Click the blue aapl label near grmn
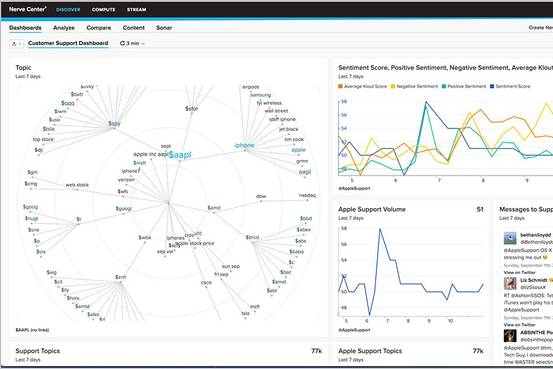The image size is (553, 369). (x=305, y=172)
